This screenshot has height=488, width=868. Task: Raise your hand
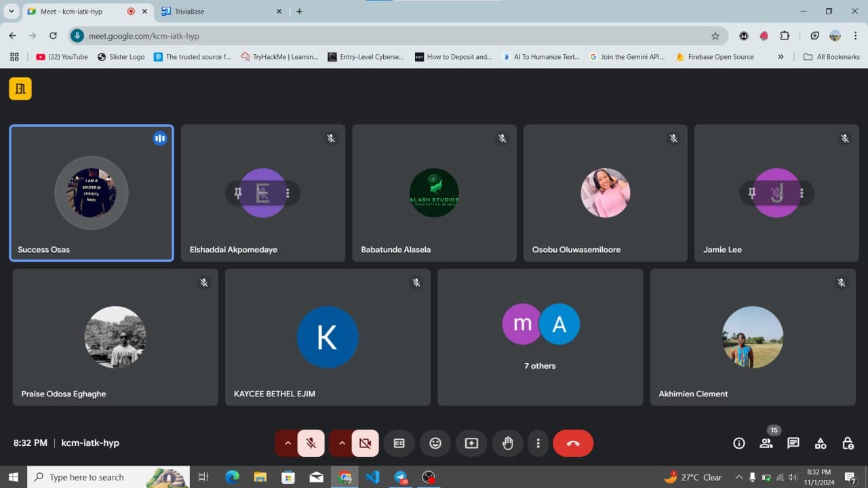click(507, 443)
